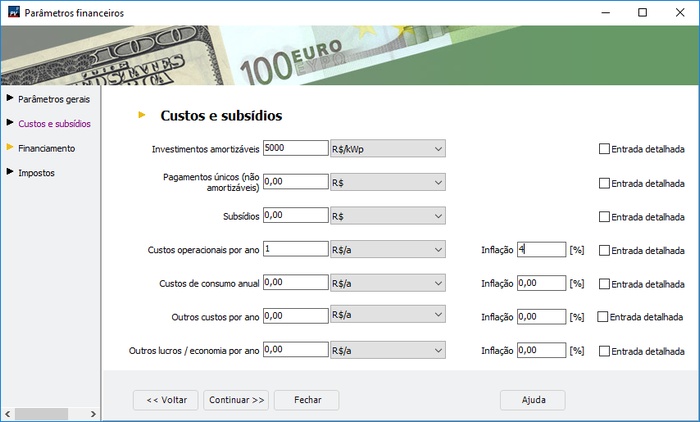The height and width of the screenshot is (422, 700).
Task: Open the R$/kWp unit dropdown
Action: coord(387,149)
